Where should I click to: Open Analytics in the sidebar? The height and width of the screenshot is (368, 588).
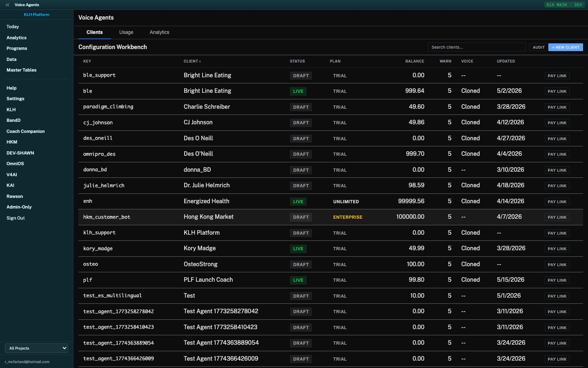point(16,38)
